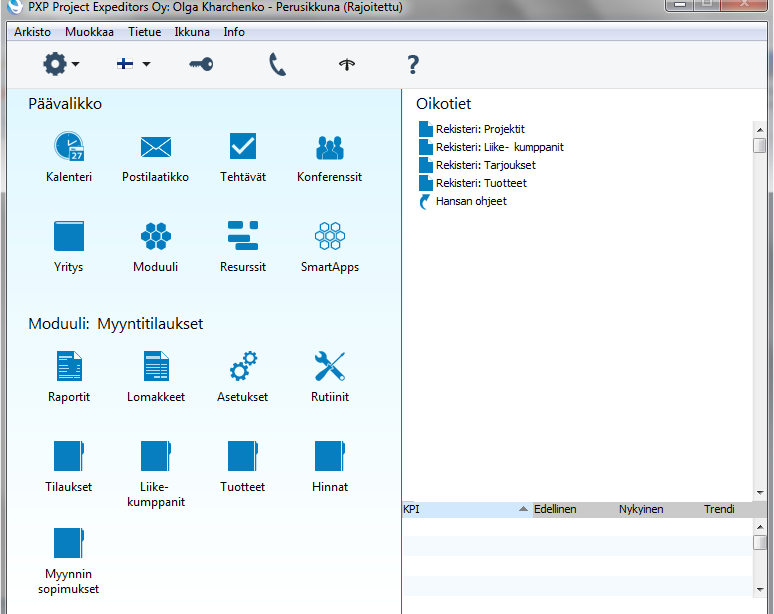774x614 pixels.
Task: Open Asetukset settings gears
Action: [x=243, y=366]
